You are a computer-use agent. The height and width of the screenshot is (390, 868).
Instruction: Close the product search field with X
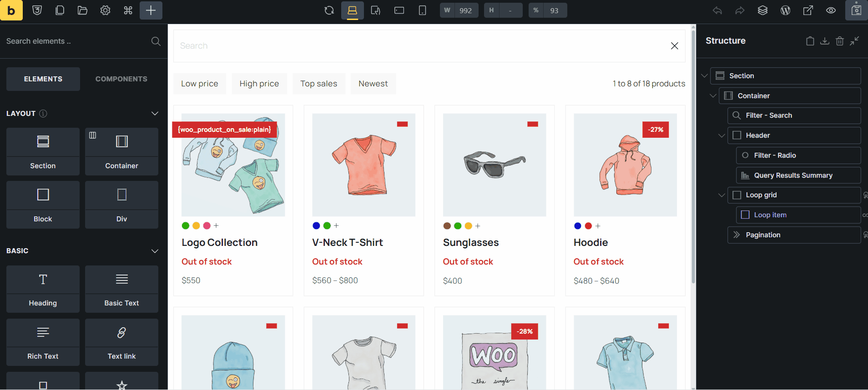tap(675, 46)
